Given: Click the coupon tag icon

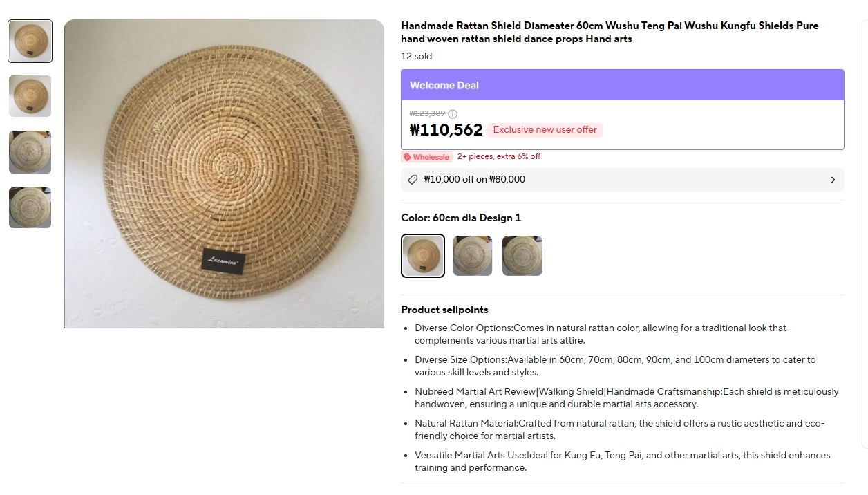Looking at the screenshot, I should 413,180.
